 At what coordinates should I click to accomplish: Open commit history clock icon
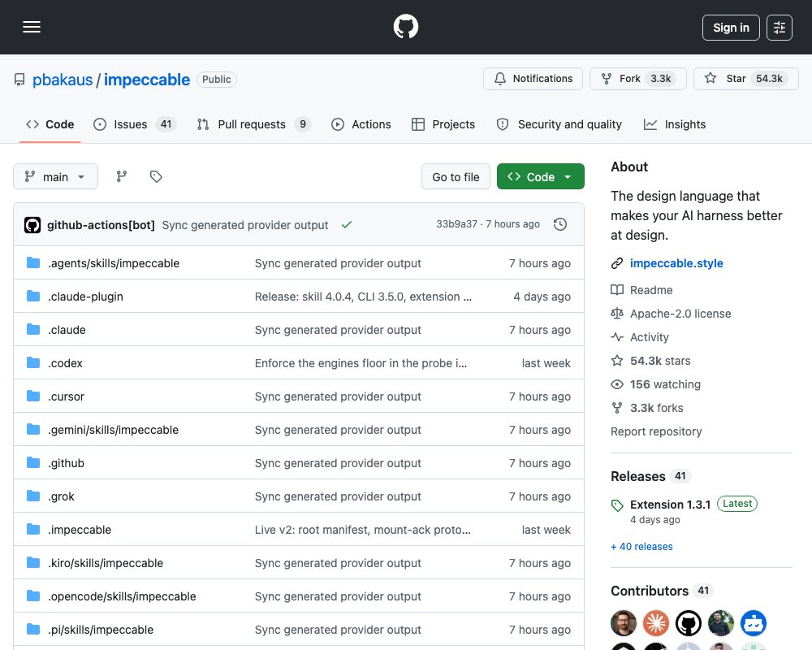pos(560,224)
